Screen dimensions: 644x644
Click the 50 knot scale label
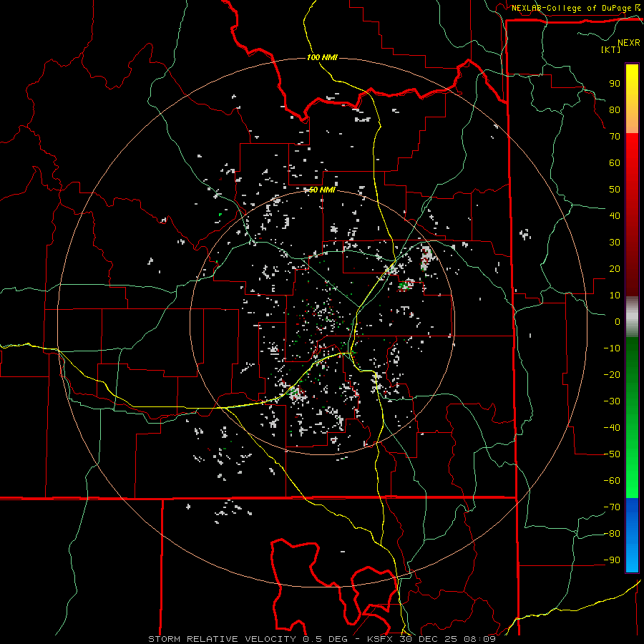(615, 190)
